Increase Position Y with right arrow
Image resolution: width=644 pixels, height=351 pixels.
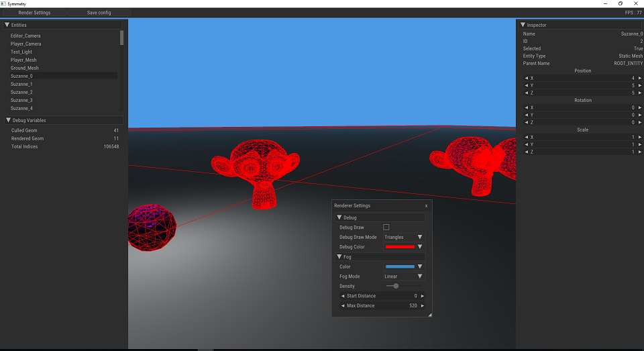[x=640, y=85]
